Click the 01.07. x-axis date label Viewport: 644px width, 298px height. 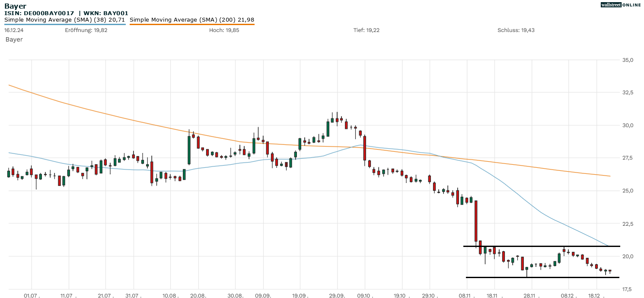pos(32,295)
